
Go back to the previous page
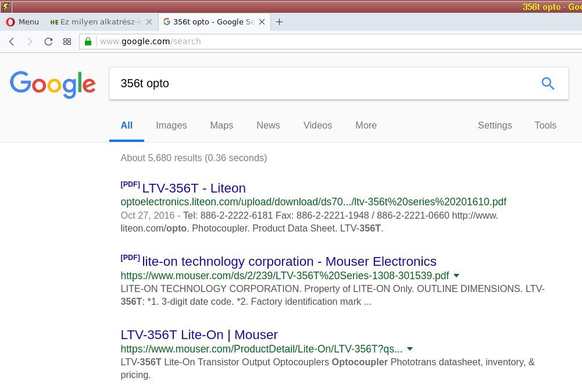pos(12,41)
